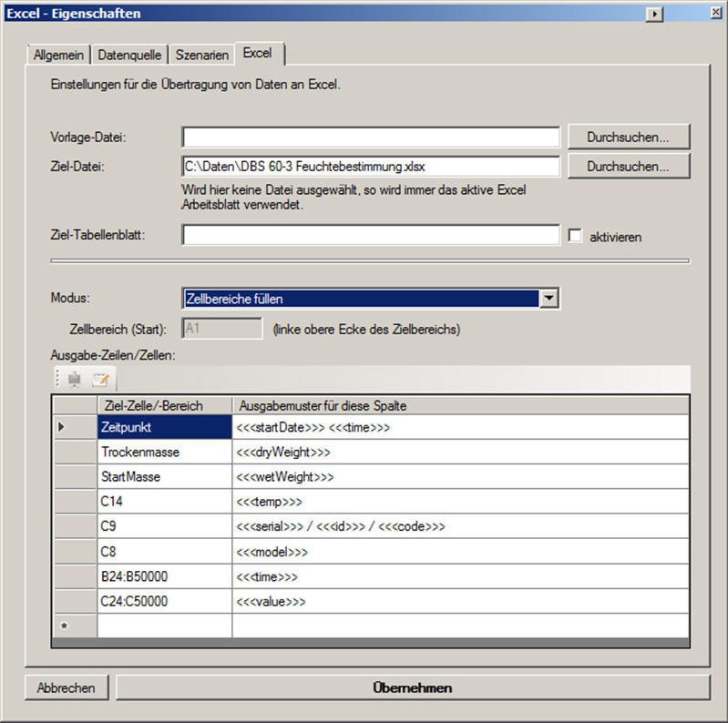Click the Zellbereiche füllen combo box text
Viewport: 728px width, 723px height.
click(361, 299)
